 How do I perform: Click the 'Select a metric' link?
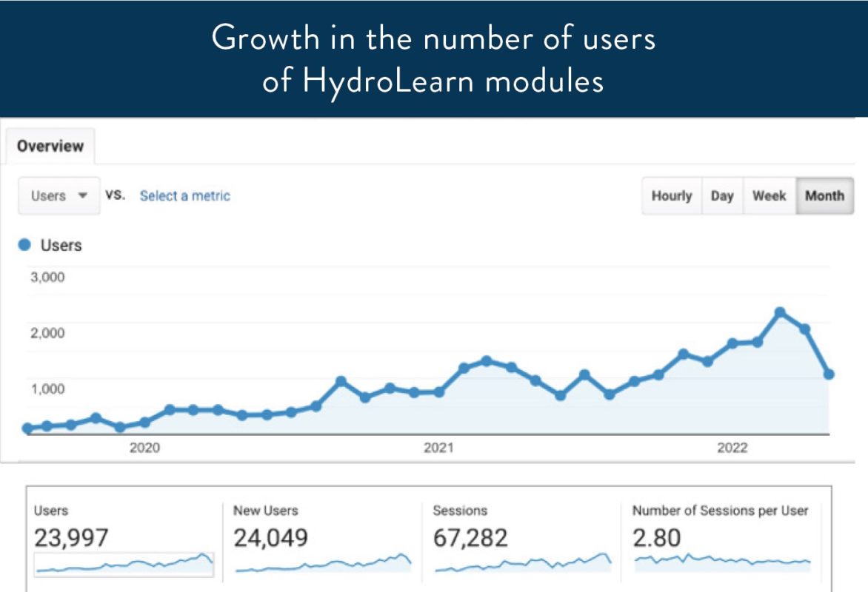[184, 196]
